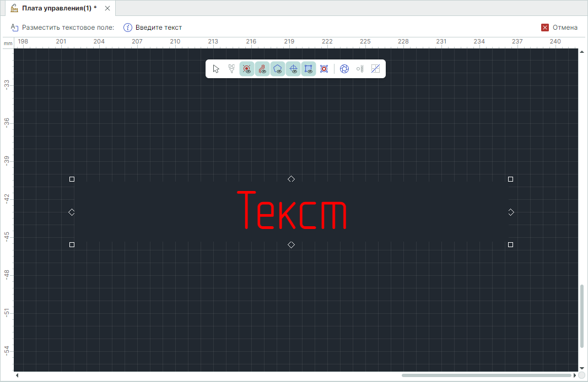Switch to Плата управления(1) tab
This screenshot has height=382, width=588.
(59, 8)
